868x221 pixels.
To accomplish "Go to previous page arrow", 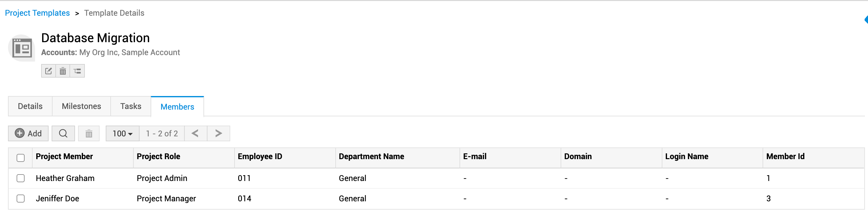I will [195, 133].
